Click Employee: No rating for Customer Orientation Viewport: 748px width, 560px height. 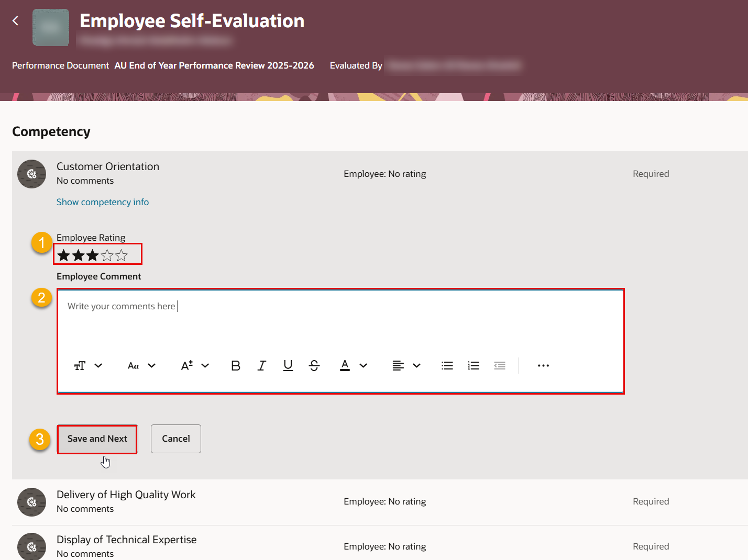pos(385,174)
